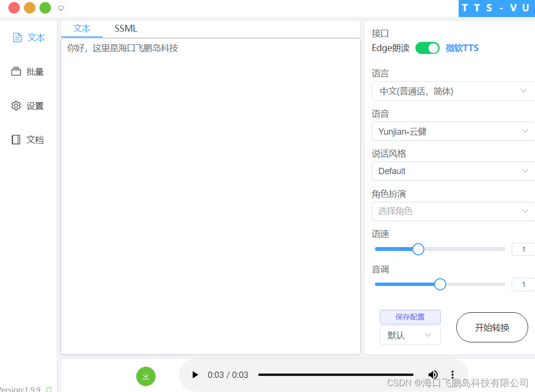This screenshot has height=392, width=535.
Task: Open the 语音 voice selection dropdown
Action: (x=453, y=131)
